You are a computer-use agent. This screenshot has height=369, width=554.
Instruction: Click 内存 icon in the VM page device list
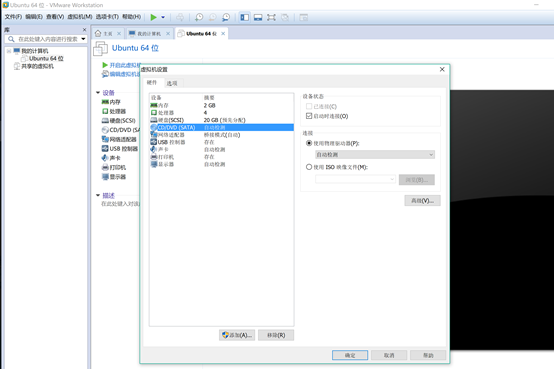click(x=105, y=102)
